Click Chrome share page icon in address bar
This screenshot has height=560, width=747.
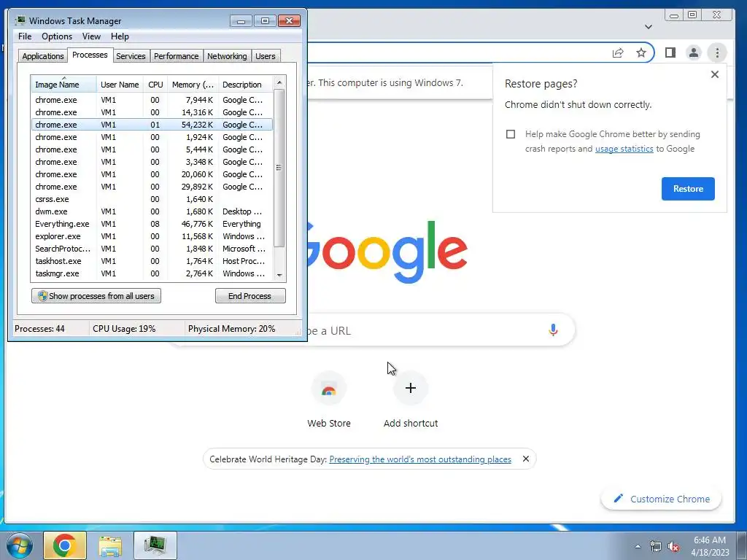[618, 52]
